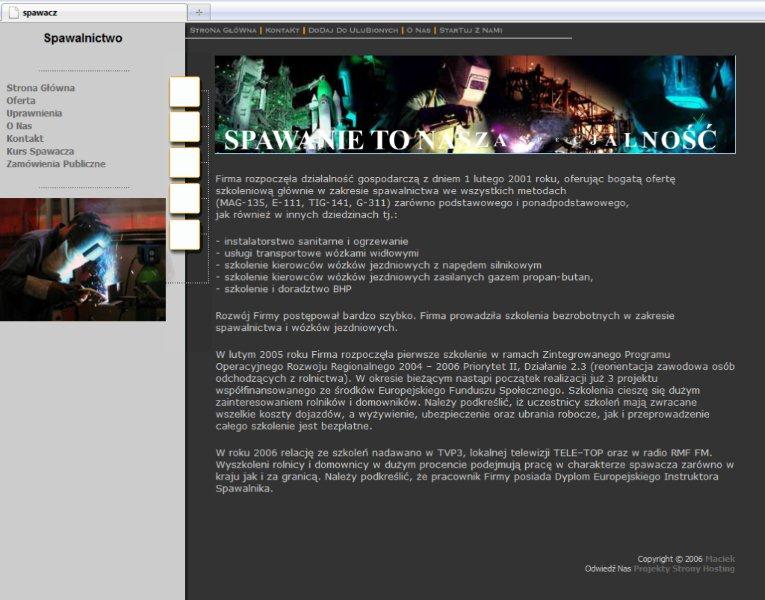Go to Strona Główna in the sidebar
Image resolution: width=765 pixels, height=600 pixels.
[x=41, y=88]
